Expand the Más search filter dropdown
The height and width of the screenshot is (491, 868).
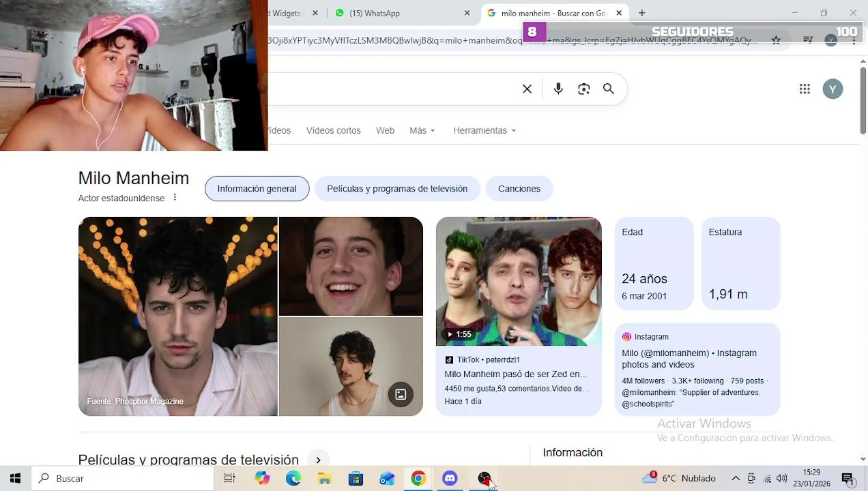(x=422, y=130)
